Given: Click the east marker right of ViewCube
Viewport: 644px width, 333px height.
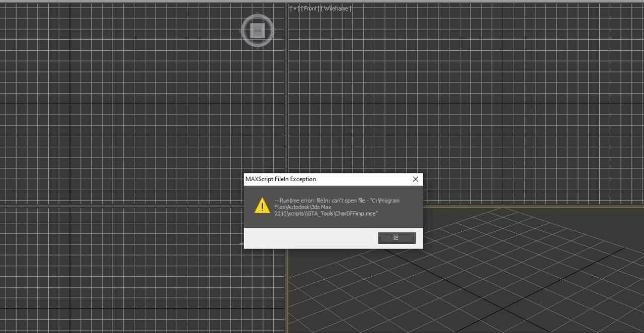Looking at the screenshot, I should click(x=274, y=31).
